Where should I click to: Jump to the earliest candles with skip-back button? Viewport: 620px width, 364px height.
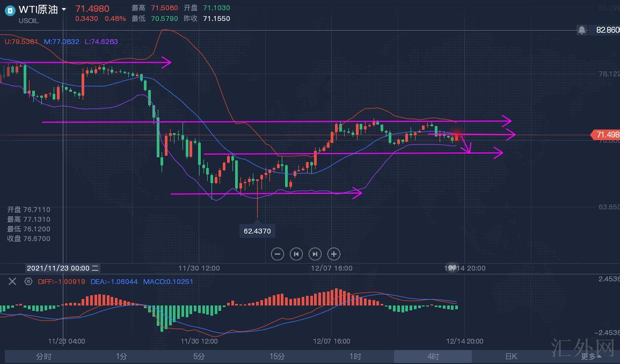[x=296, y=254]
